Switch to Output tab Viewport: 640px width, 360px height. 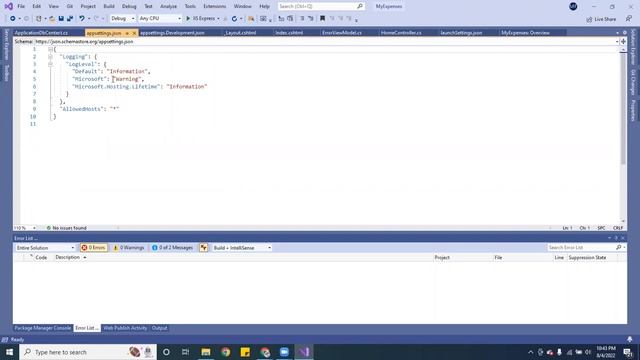pos(159,328)
